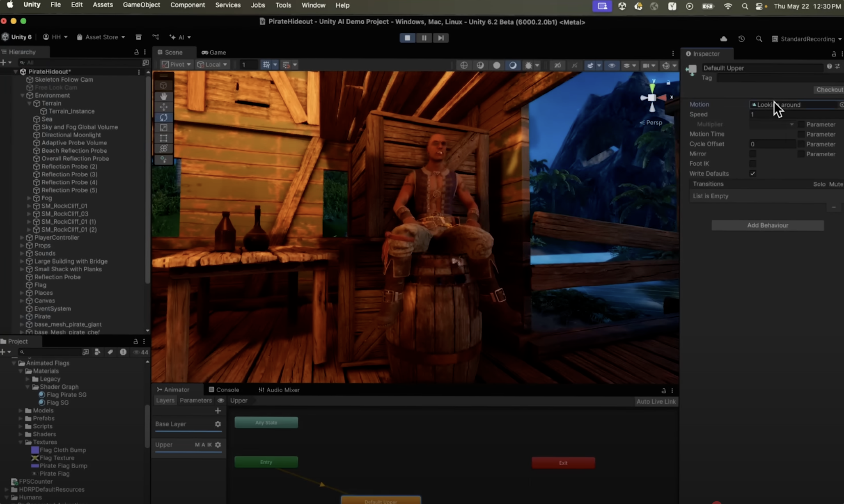
Task: Toggle the Mirror checkbox in the Inspector
Action: [753, 153]
